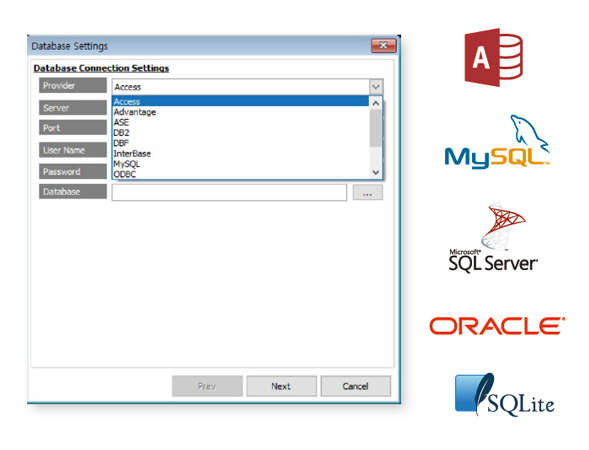Viewport: 589px width, 450px height.
Task: Click the Microsoft Access logo icon
Action: pyautogui.click(x=493, y=57)
